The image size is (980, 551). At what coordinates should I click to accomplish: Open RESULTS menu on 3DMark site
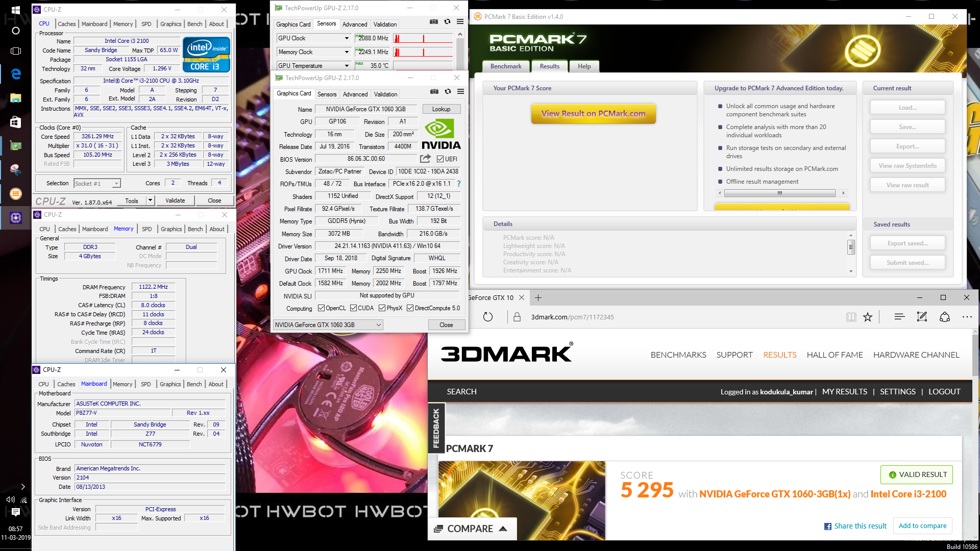pyautogui.click(x=780, y=355)
